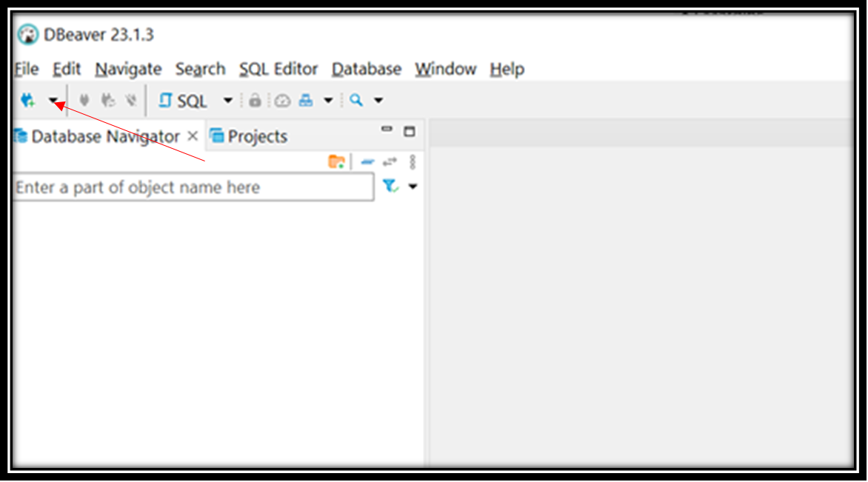Image resolution: width=868 pixels, height=482 pixels.
Task: Expand the Search icon dropdown arrow
Action: [378, 101]
